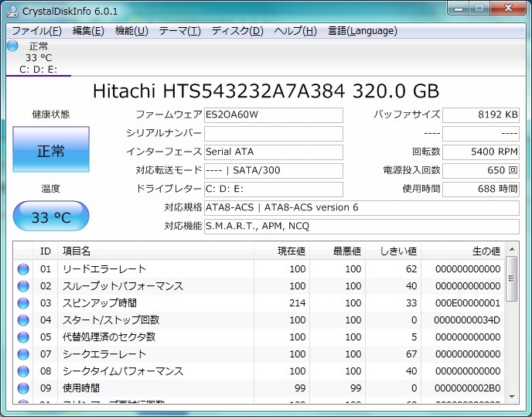Open the ディスク(D) menu

tap(237, 31)
